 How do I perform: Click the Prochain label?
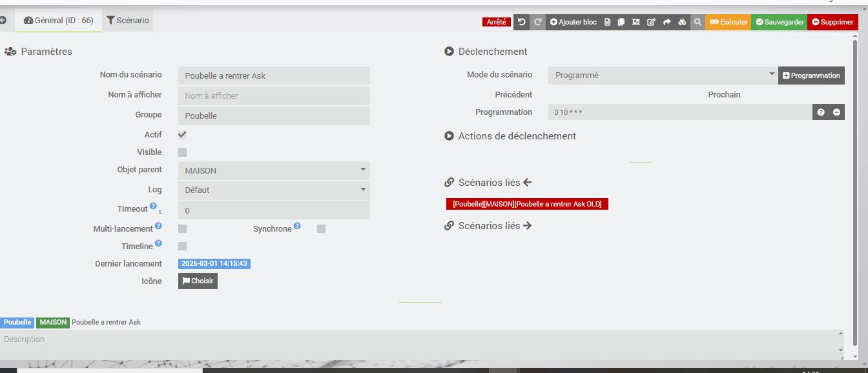point(724,94)
